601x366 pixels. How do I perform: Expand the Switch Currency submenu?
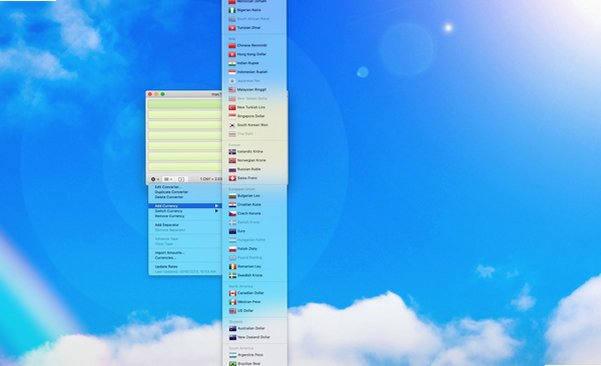click(185, 211)
